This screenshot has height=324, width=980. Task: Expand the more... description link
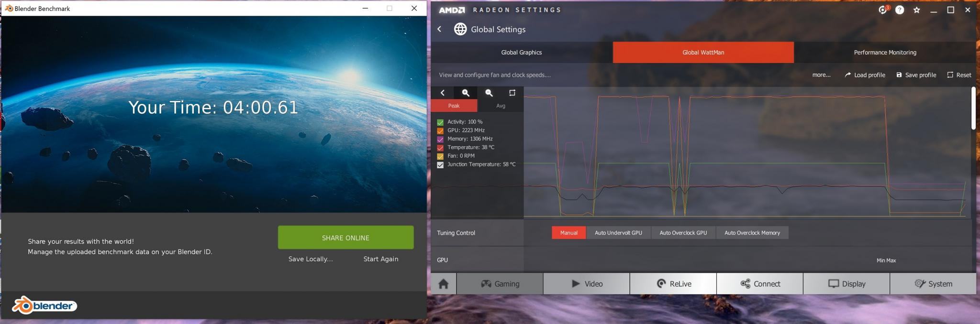tap(821, 75)
